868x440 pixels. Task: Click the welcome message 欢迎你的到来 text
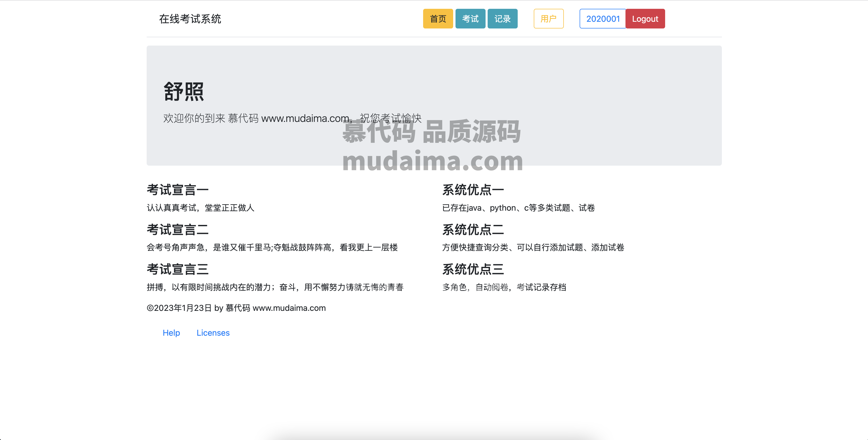coord(292,118)
